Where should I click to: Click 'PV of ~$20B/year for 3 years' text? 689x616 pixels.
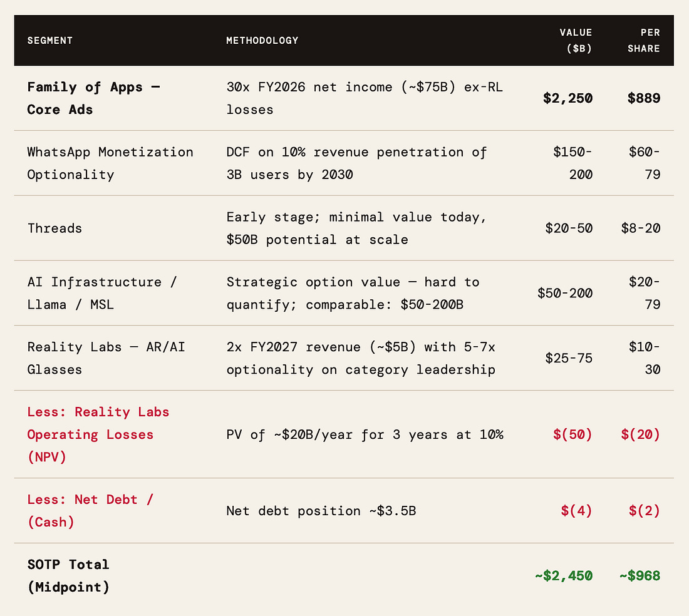pos(336,434)
